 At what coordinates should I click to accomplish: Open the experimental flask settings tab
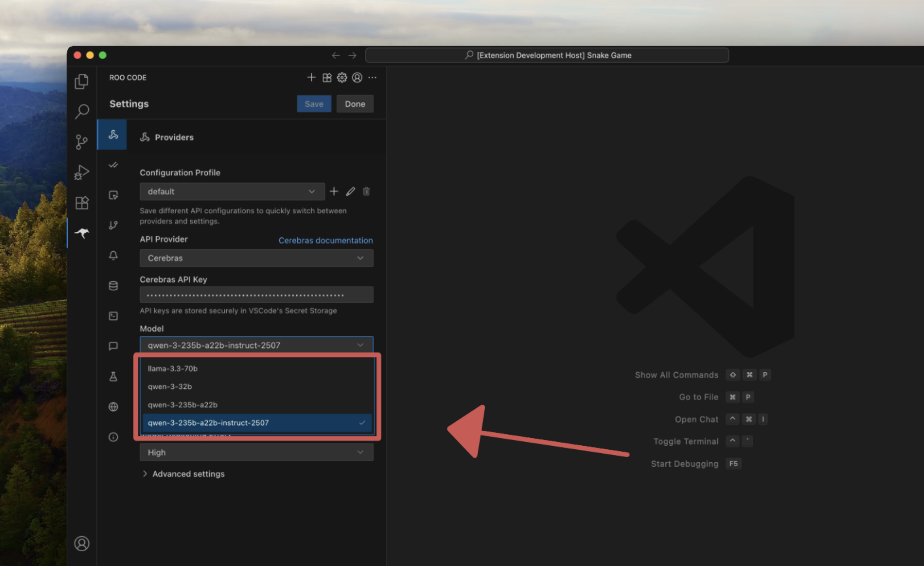(113, 376)
